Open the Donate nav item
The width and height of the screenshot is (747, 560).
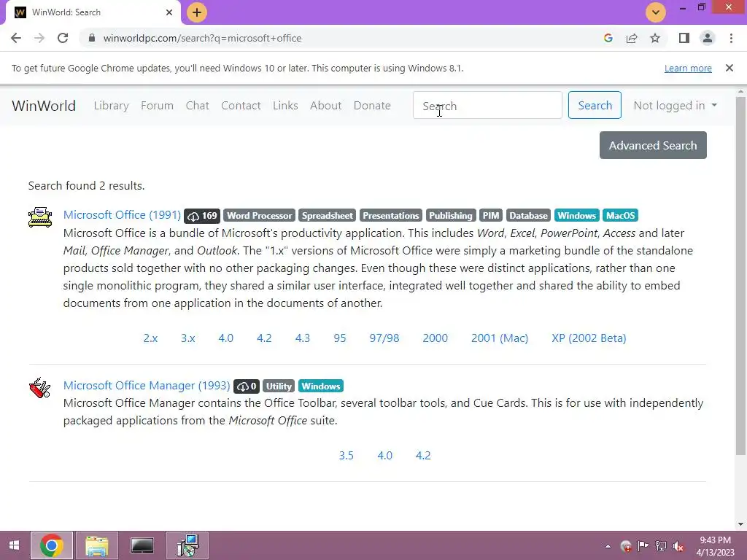[x=372, y=105]
